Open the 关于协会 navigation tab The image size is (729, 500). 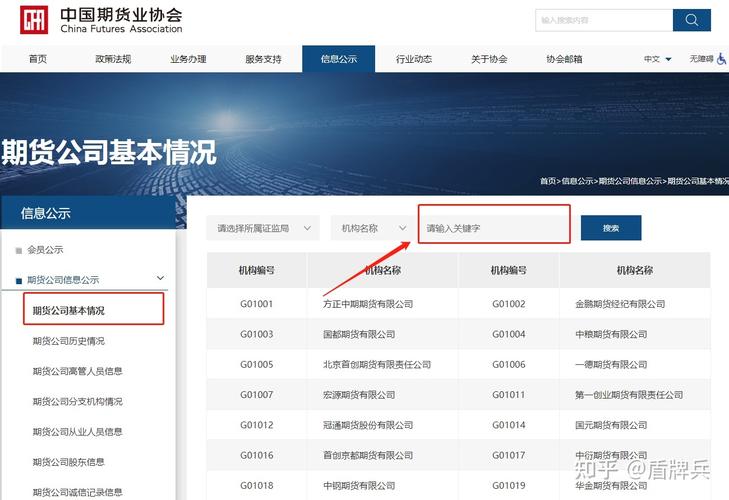[x=489, y=59]
